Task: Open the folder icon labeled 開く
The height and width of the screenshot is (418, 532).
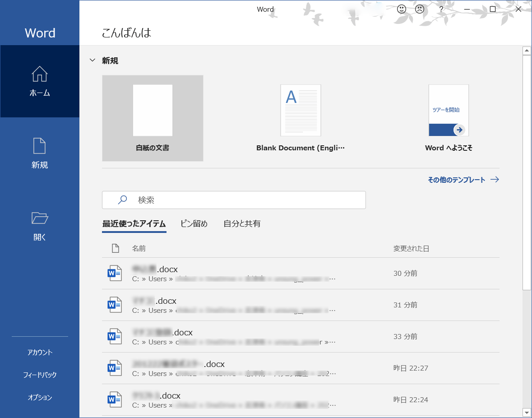Action: pyautogui.click(x=40, y=218)
